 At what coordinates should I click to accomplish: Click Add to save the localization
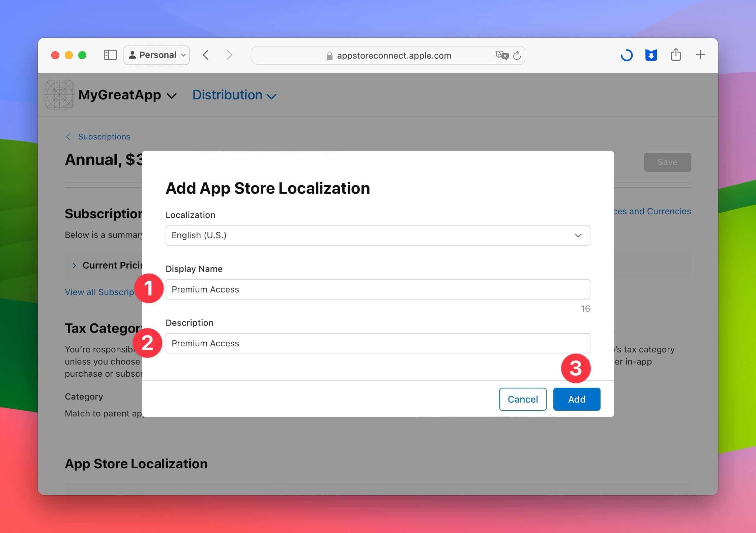(x=577, y=399)
